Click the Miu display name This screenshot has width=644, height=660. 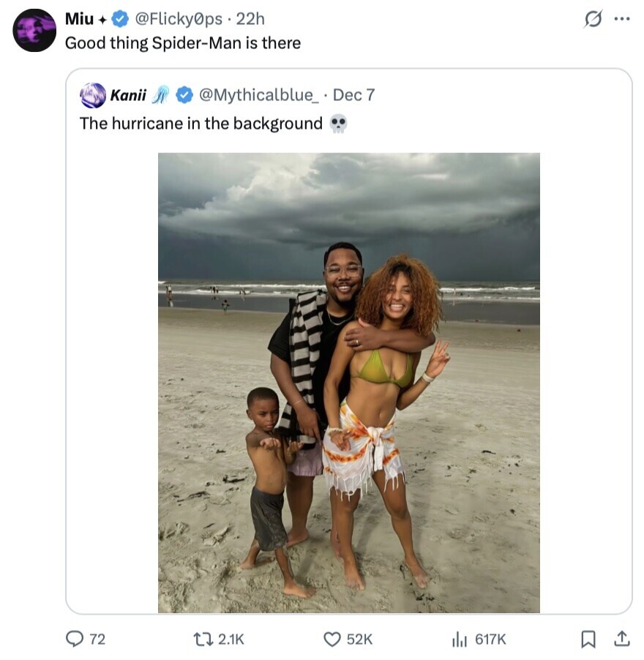point(79,18)
